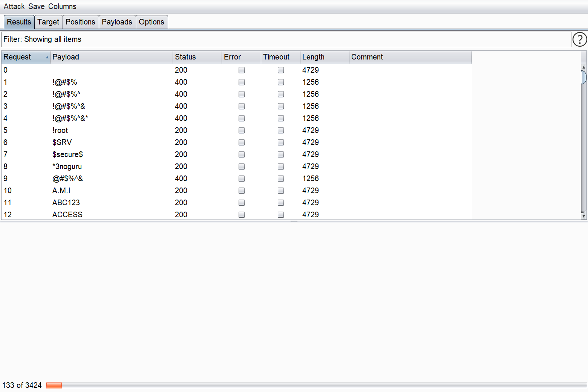The width and height of the screenshot is (588, 392).
Task: Switch to the Positions tab
Action: pyautogui.click(x=80, y=22)
